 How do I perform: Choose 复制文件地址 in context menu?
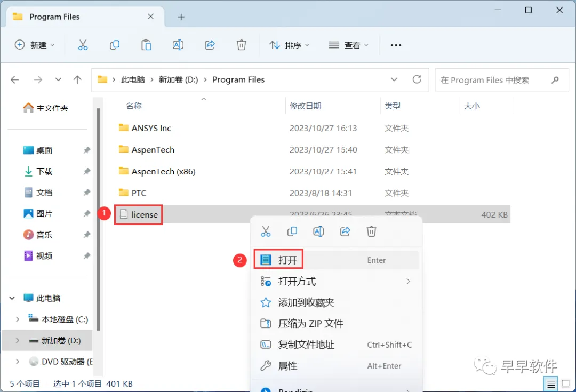[x=336, y=345]
